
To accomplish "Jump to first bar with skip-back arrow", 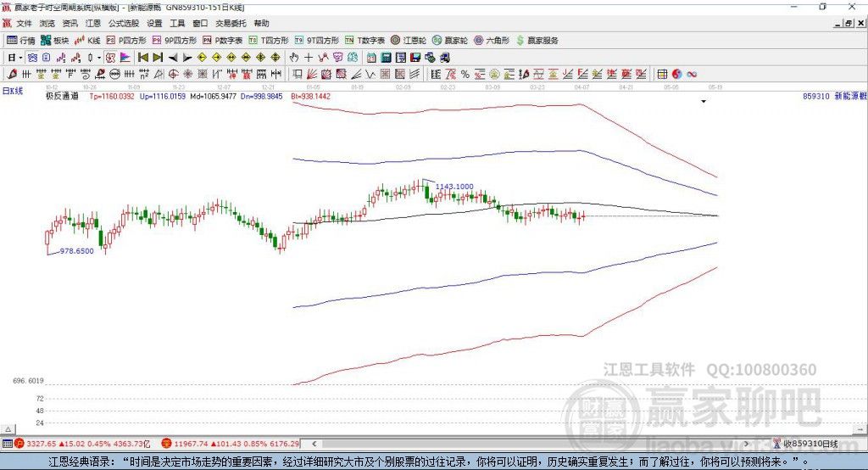I will click(142, 58).
